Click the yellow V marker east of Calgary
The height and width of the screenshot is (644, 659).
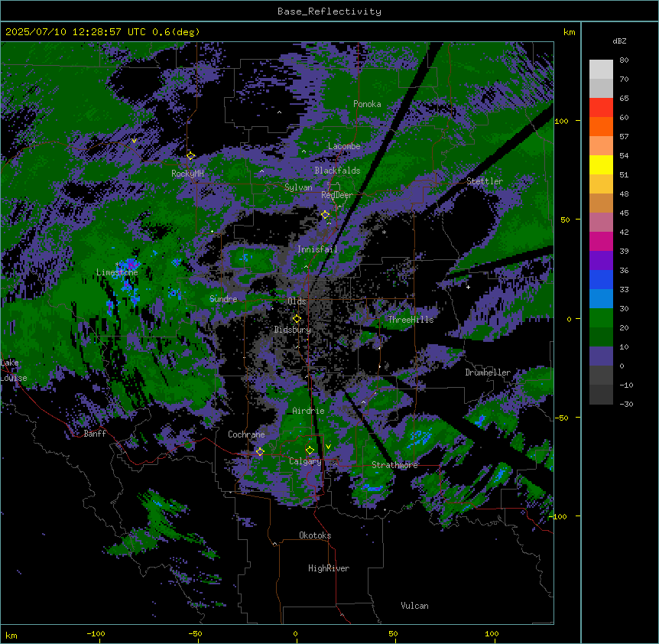(x=328, y=447)
